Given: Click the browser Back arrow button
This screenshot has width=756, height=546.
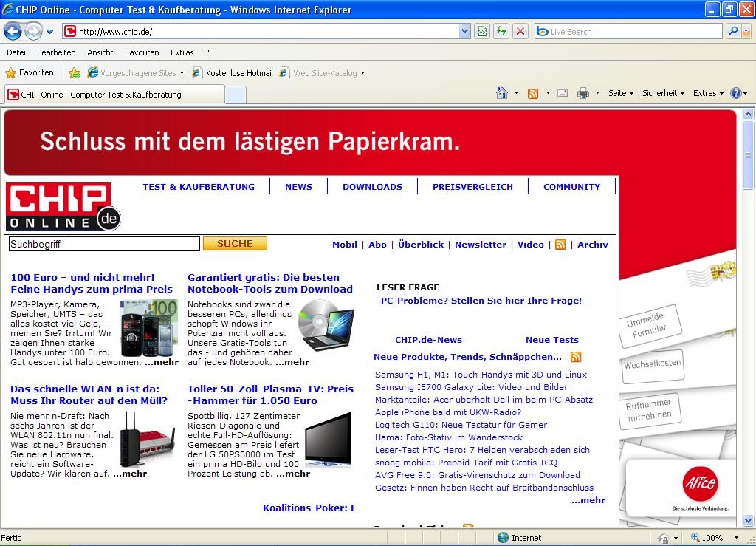Looking at the screenshot, I should [13, 32].
